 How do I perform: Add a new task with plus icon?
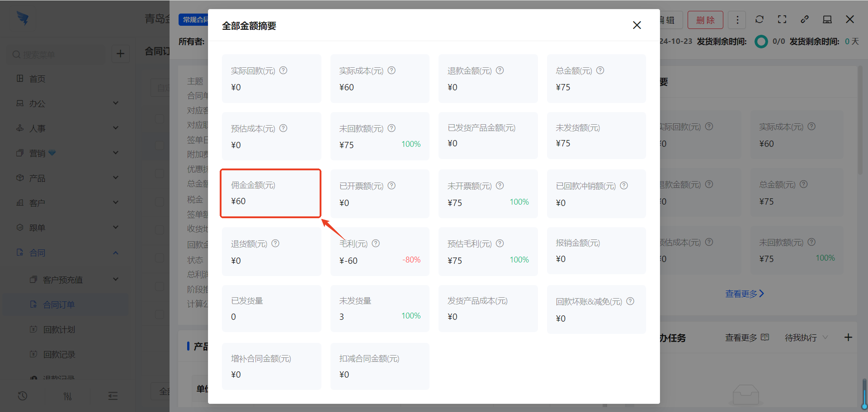click(848, 337)
